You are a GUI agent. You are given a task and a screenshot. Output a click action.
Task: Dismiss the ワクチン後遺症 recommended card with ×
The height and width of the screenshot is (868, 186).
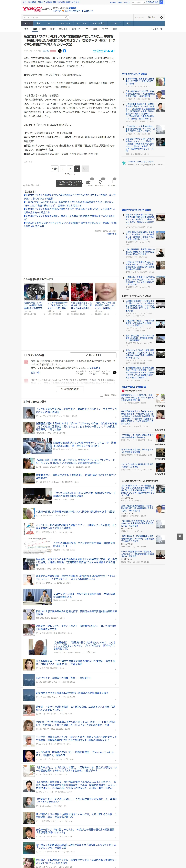point(44,314)
